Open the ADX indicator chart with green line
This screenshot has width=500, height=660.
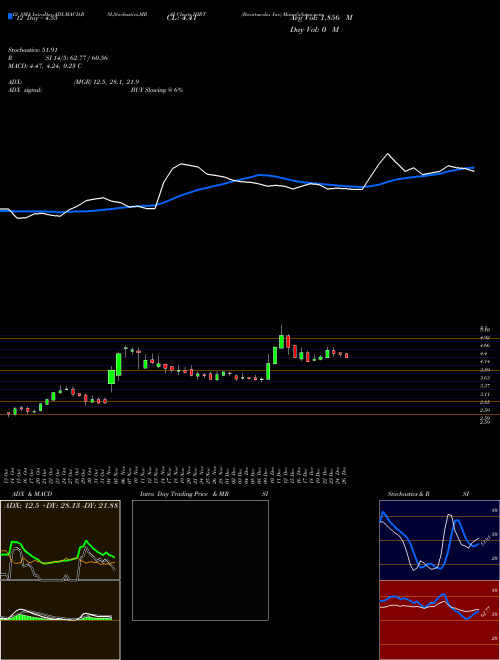[x=60, y=540]
